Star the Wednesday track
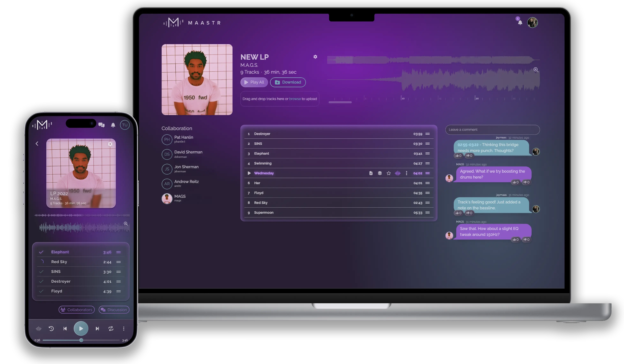This screenshot has width=624, height=364. pos(388,173)
